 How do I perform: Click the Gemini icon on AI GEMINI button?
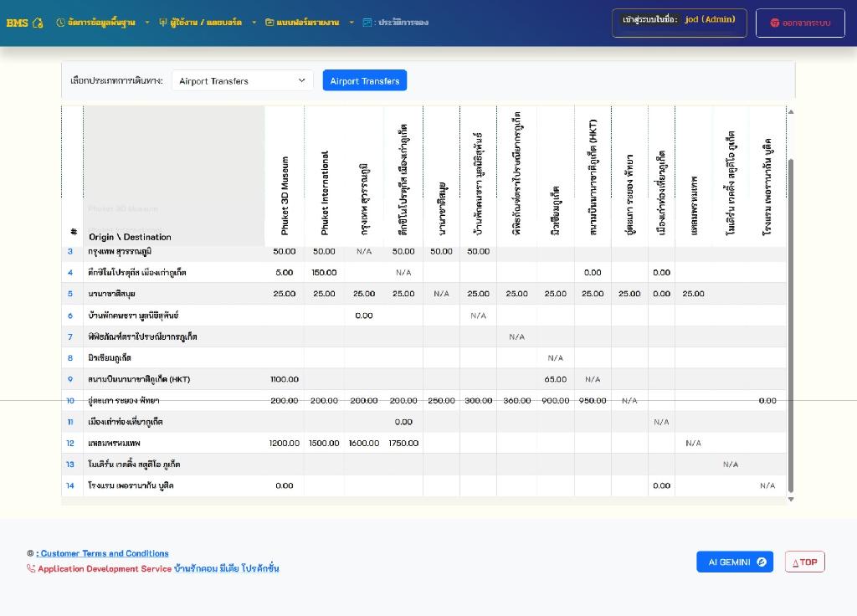tap(762, 562)
